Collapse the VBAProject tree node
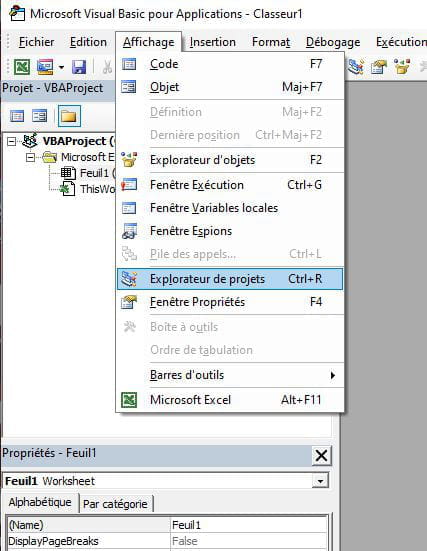 (12, 142)
